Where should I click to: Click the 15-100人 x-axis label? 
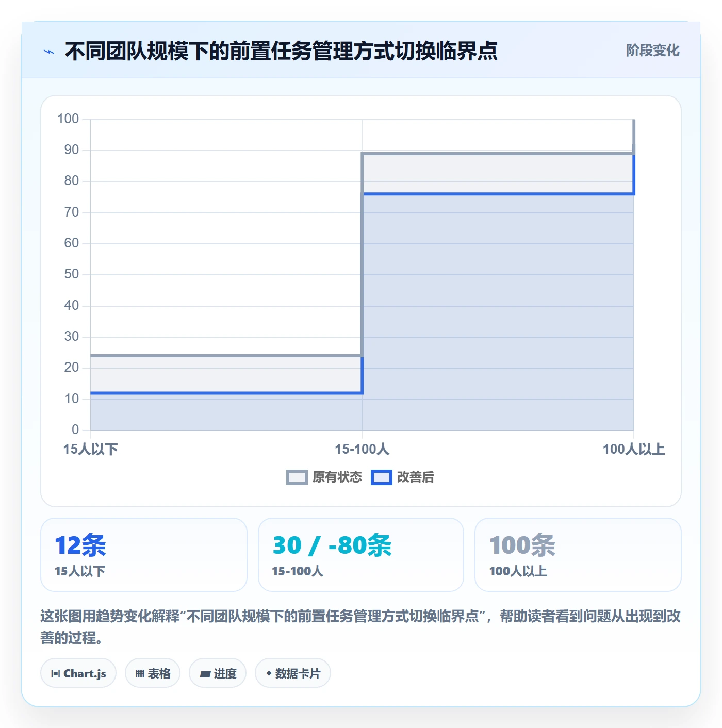point(362,449)
